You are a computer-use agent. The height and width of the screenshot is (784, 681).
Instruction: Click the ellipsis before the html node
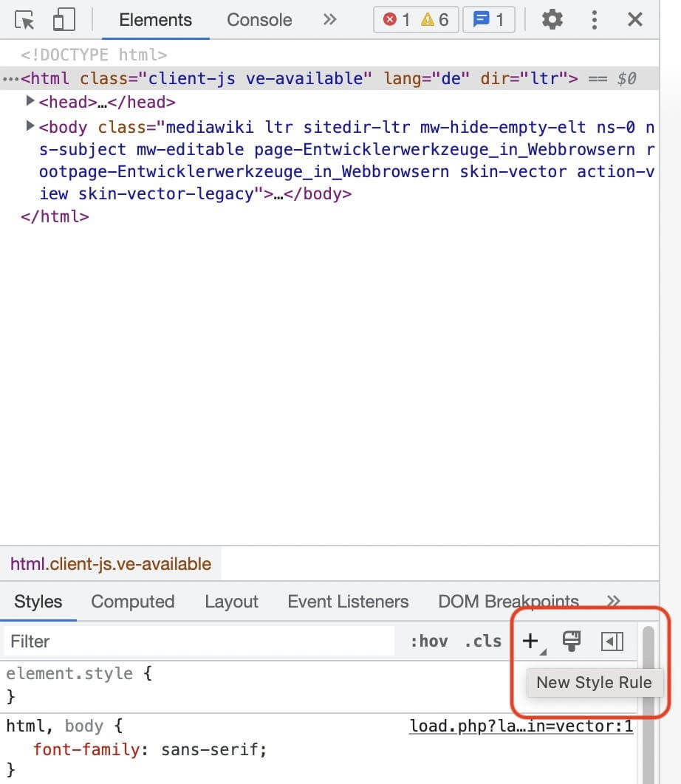(x=10, y=79)
